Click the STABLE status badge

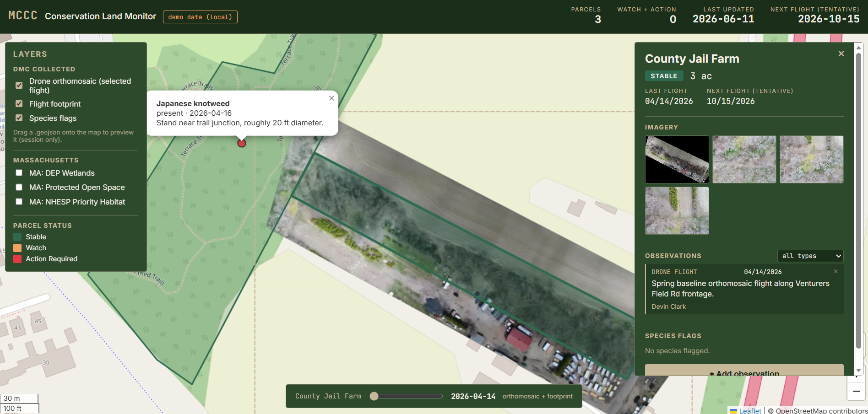[664, 76]
